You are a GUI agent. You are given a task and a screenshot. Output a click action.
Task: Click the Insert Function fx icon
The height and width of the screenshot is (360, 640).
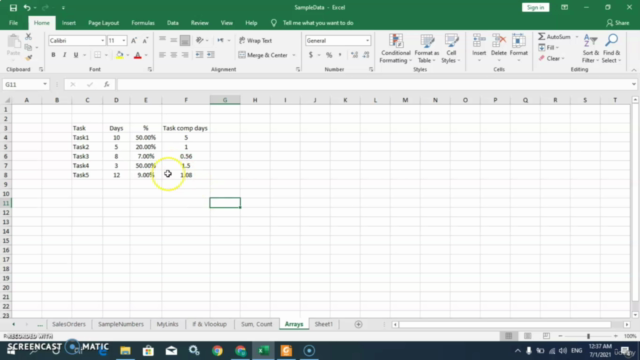tap(107, 84)
